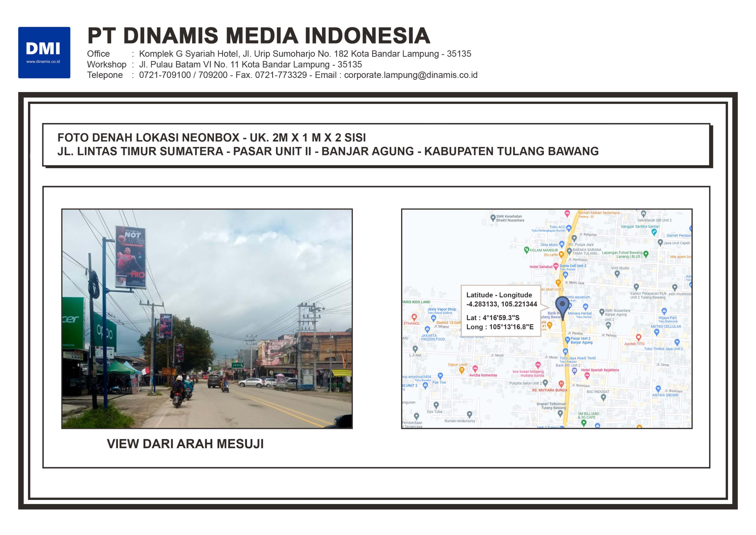756x535 pixels.
Task: Click the telephone number 0721-709100 text
Action: coord(165,75)
